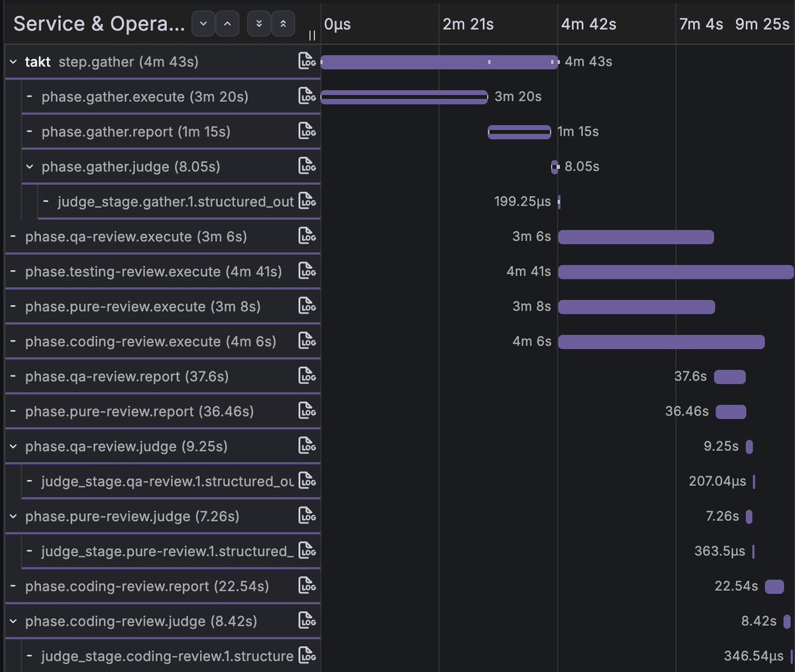Open logs for takt step.gather span
Screen dimensions: 795x672
(307, 61)
